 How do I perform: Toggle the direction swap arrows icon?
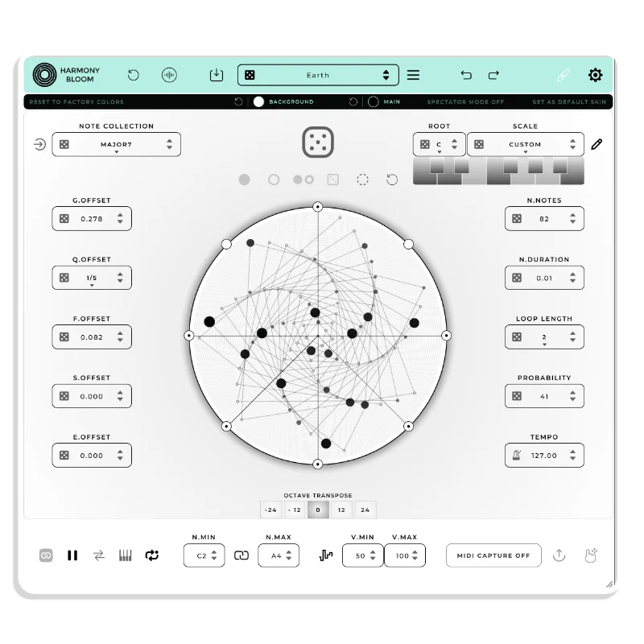tap(99, 555)
